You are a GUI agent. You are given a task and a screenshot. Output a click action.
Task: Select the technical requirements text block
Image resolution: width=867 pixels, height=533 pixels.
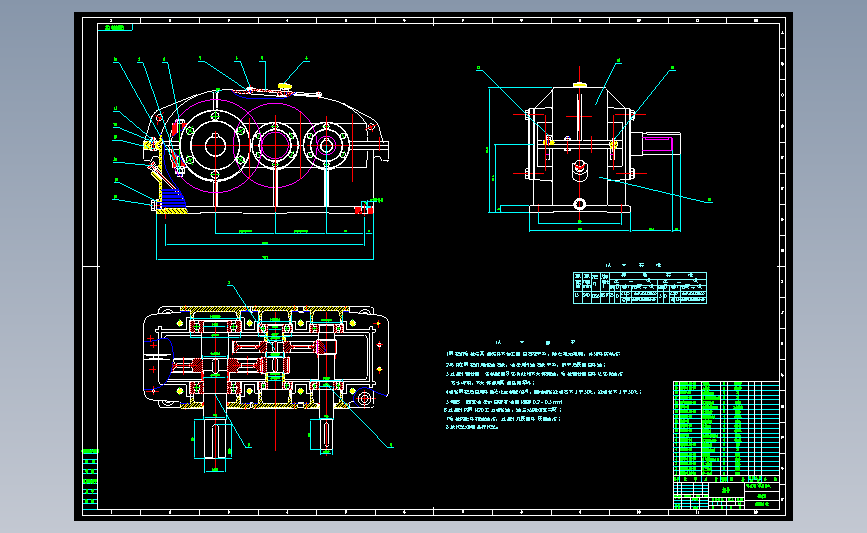click(x=542, y=389)
